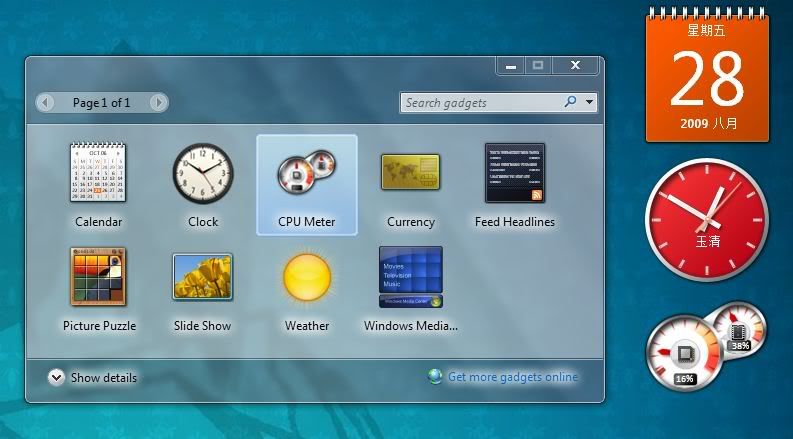Click the Windows Media Center gadget
793x439 pixels.
point(410,277)
